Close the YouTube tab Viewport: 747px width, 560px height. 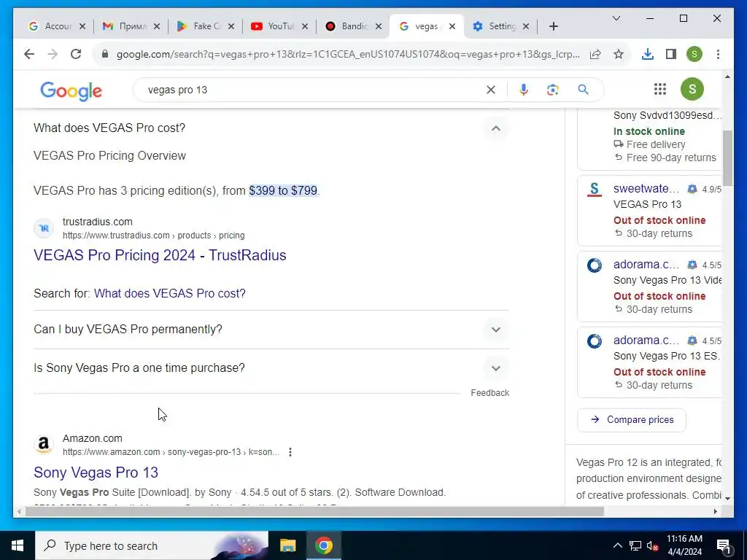point(305,26)
